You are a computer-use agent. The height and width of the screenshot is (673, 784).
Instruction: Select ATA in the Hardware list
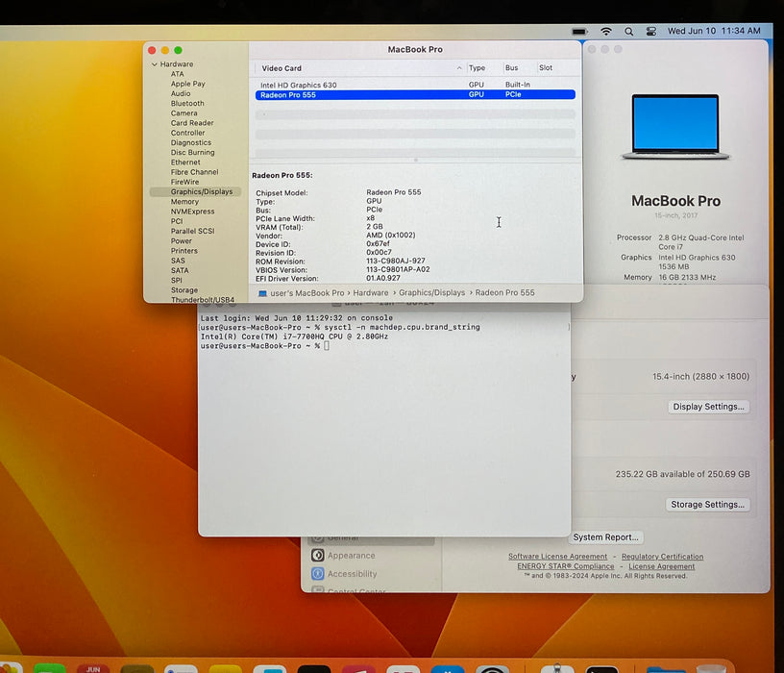(x=178, y=74)
